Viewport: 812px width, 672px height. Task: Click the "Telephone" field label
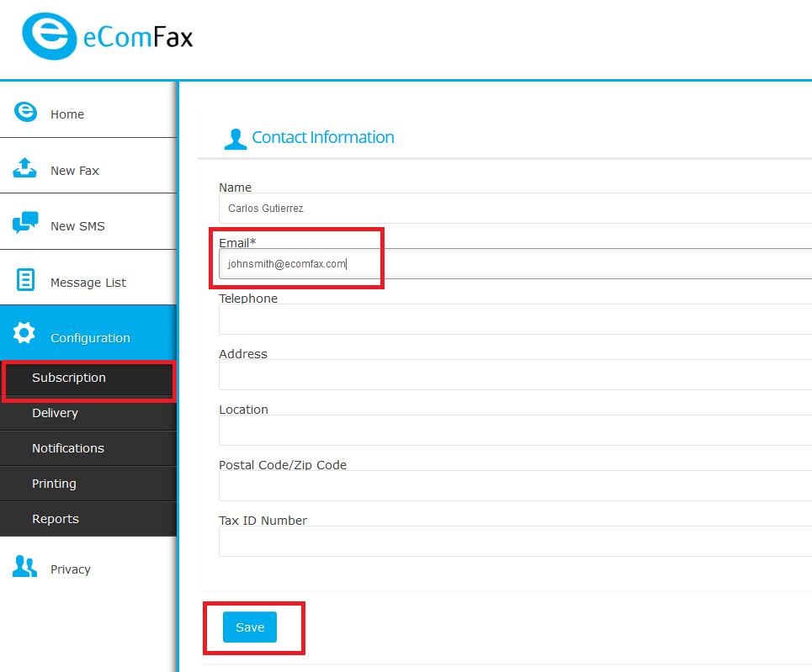pos(248,299)
